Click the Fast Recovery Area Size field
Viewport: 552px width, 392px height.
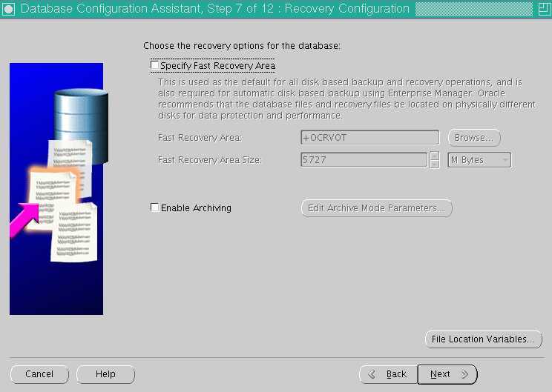tap(364, 160)
